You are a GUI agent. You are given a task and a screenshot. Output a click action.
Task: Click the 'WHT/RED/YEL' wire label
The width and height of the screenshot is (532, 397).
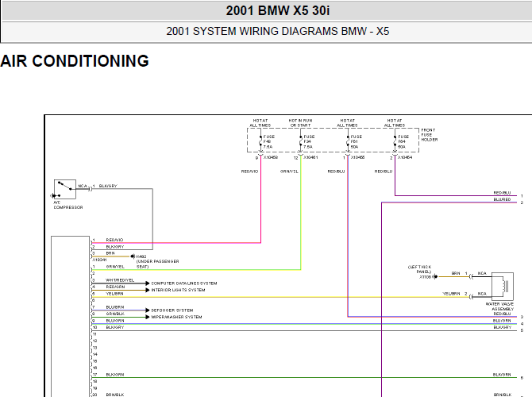[x=120, y=280]
